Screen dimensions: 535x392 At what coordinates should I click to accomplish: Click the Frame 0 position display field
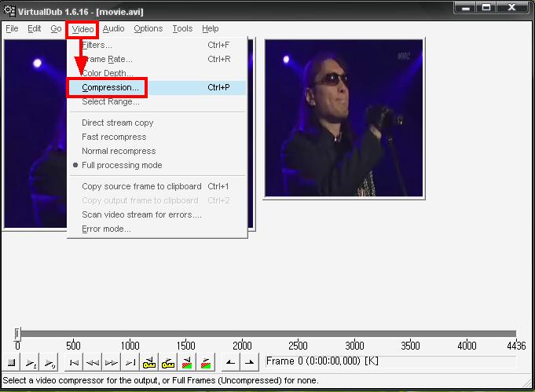coord(390,361)
